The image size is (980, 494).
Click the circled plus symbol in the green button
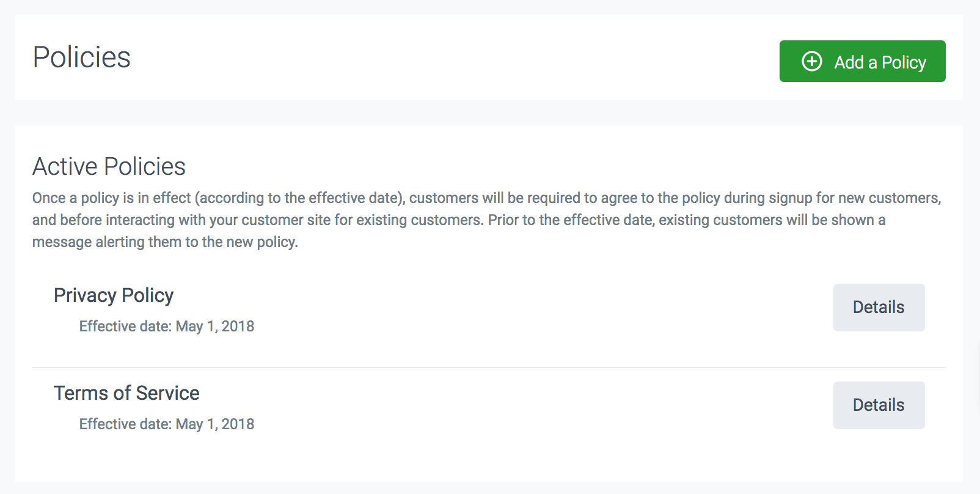(x=812, y=61)
